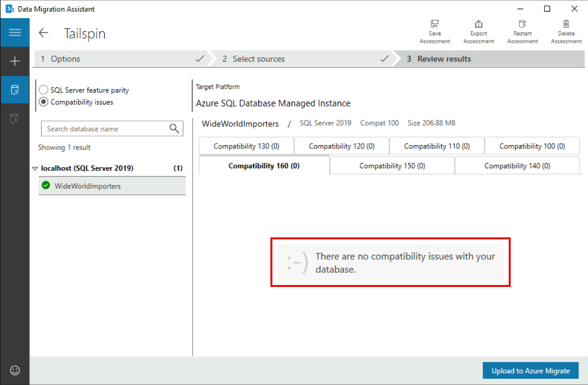Delete the assessment
The image size is (588, 385).
pyautogui.click(x=566, y=32)
